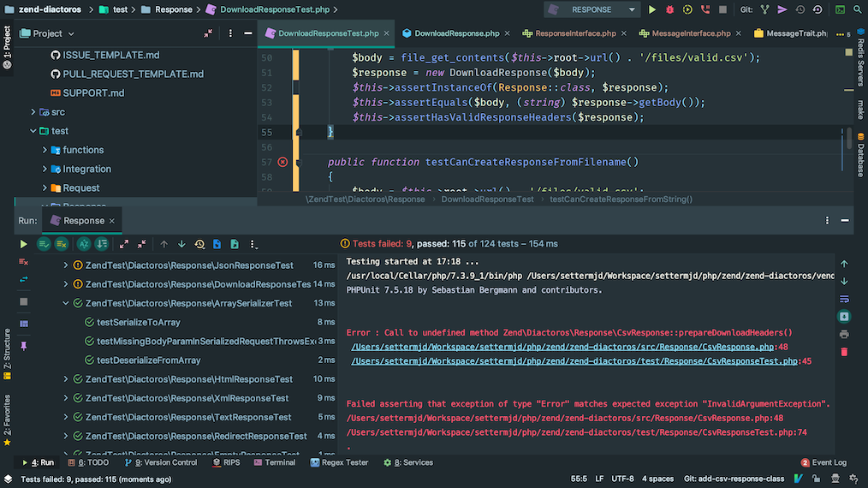Clear console with red trash icon
This screenshot has height=488, width=868.
point(844,352)
